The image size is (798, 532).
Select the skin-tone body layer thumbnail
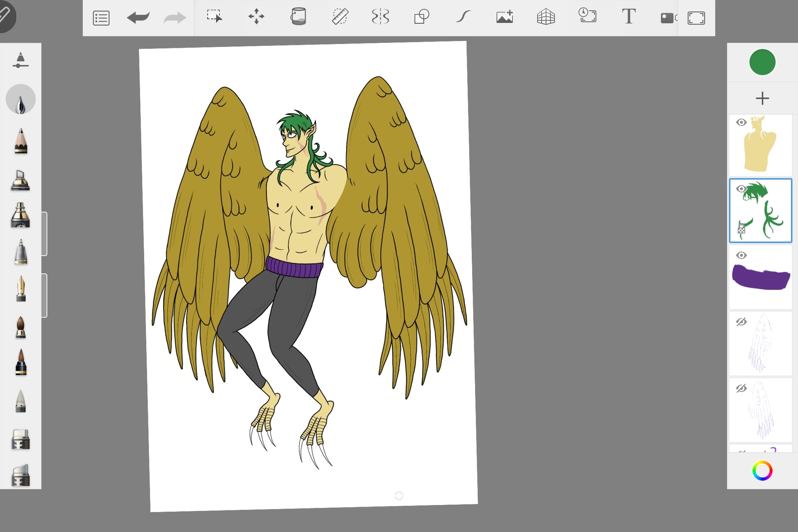[x=761, y=145]
